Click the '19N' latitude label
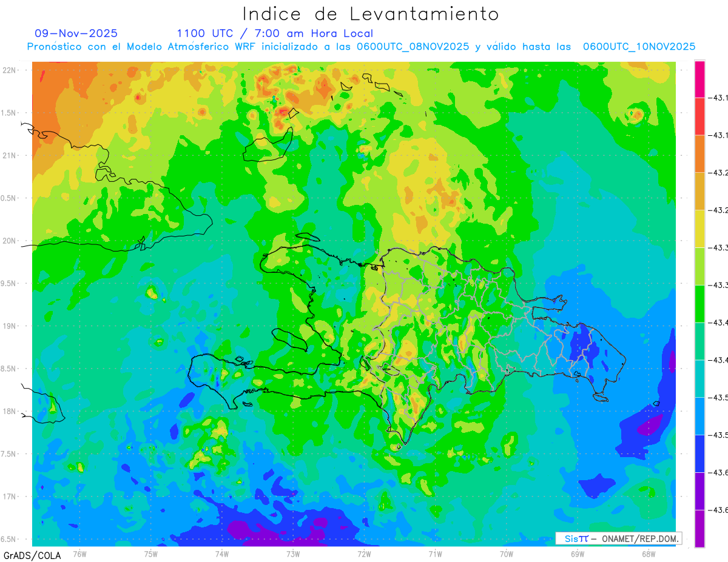The image size is (728, 562). click(x=9, y=326)
